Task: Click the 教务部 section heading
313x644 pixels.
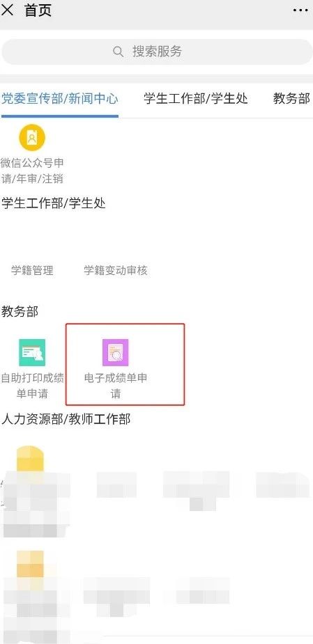Action: [20, 311]
